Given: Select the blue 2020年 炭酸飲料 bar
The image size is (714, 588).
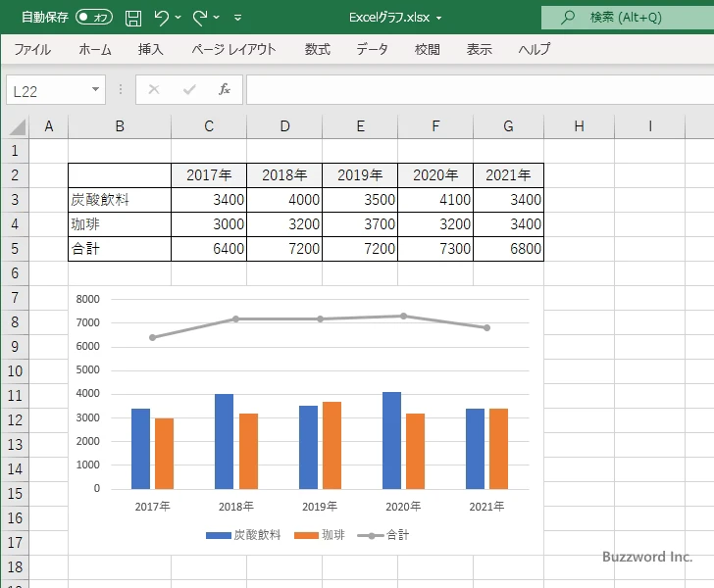Looking at the screenshot, I should click(x=391, y=441).
